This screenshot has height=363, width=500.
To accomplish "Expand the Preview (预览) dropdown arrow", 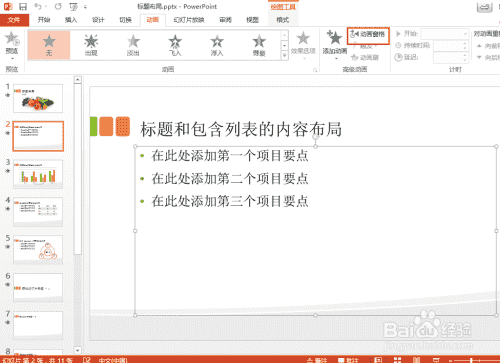I will point(12,59).
